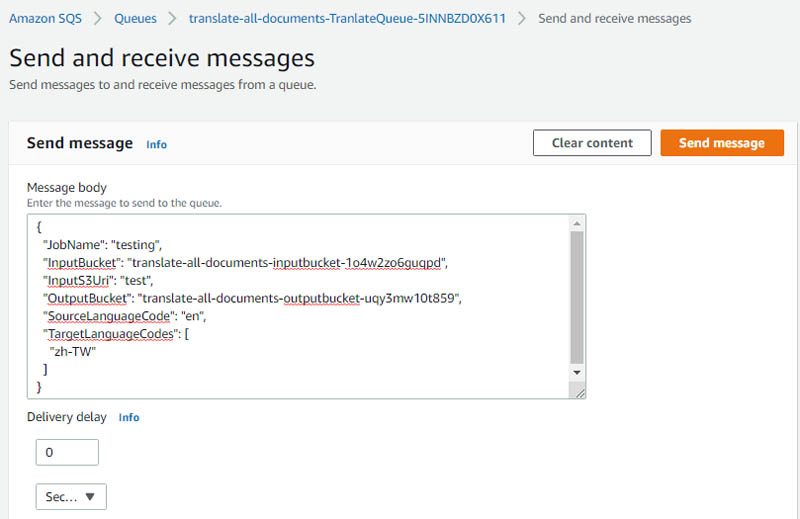Go to the Queues breadcrumb link
The image size is (800, 519).
tap(135, 19)
